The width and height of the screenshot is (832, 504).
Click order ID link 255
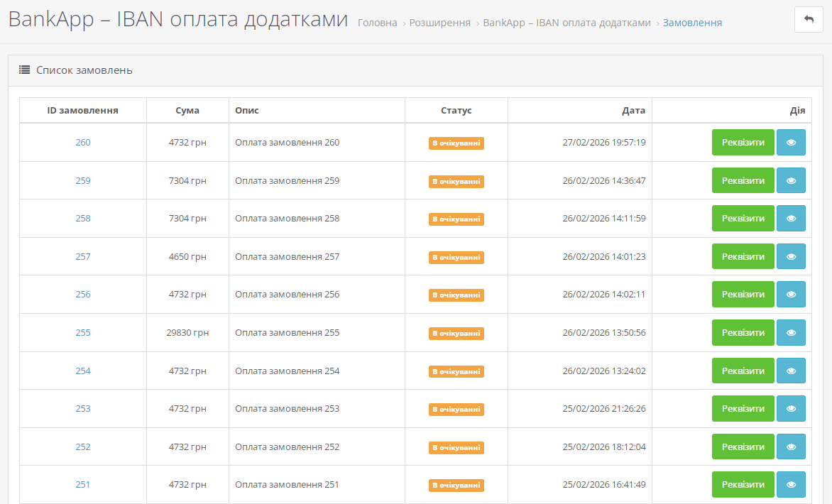pyautogui.click(x=83, y=332)
